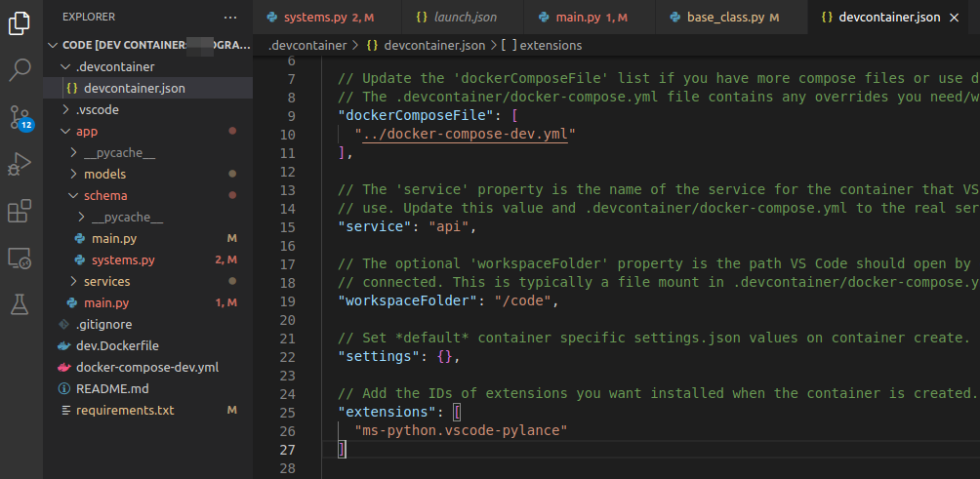Image resolution: width=980 pixels, height=479 pixels.
Task: Collapse the .devcontainer folder
Action: coord(65,66)
